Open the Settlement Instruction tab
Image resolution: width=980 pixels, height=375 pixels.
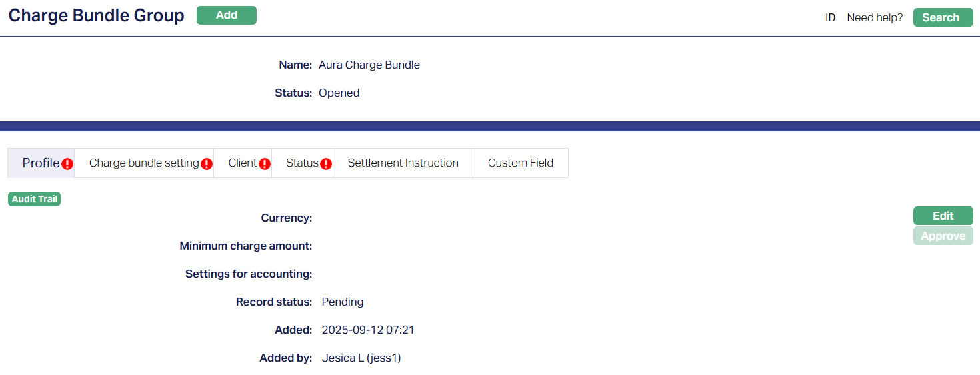coord(403,163)
